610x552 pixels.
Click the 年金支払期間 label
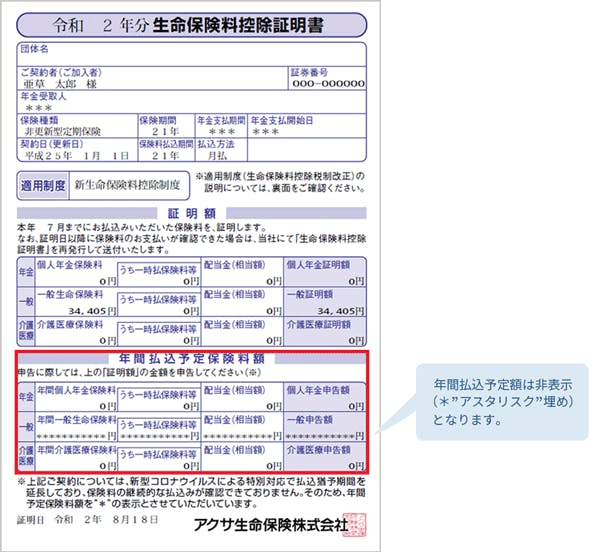click(x=221, y=120)
